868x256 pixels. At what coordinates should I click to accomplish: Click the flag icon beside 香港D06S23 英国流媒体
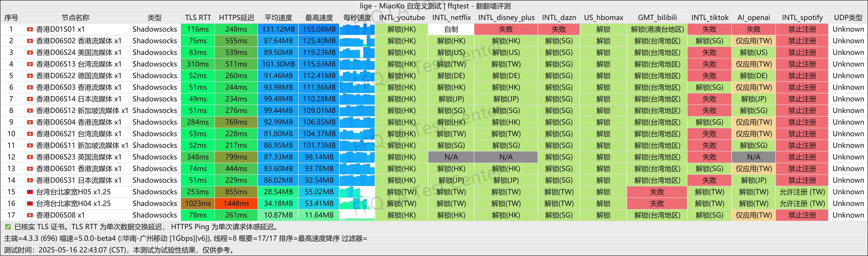pos(30,157)
